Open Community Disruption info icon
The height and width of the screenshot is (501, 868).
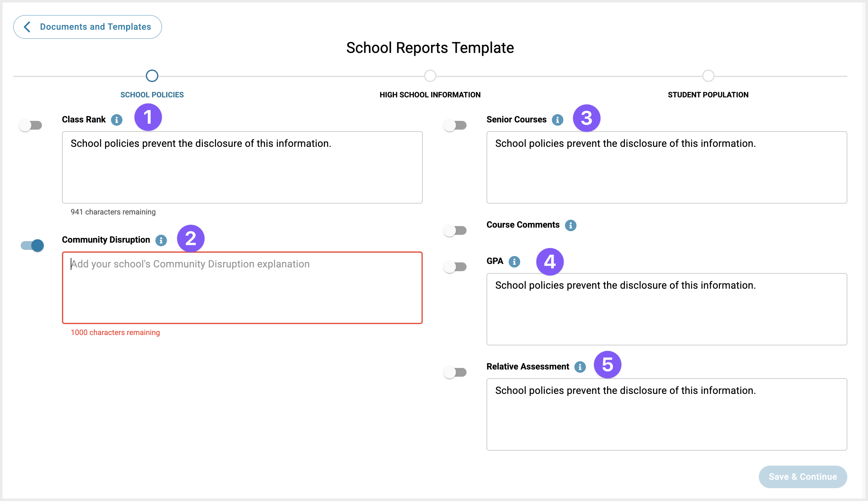161,240
